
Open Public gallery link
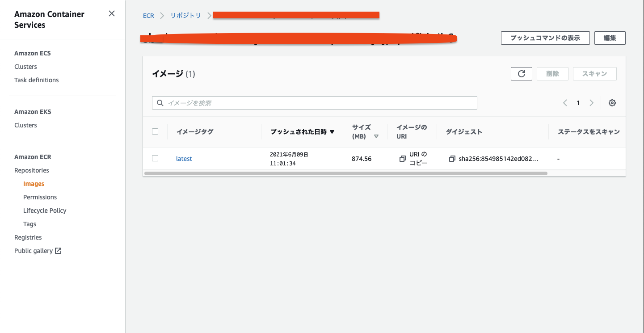pyautogui.click(x=34, y=251)
